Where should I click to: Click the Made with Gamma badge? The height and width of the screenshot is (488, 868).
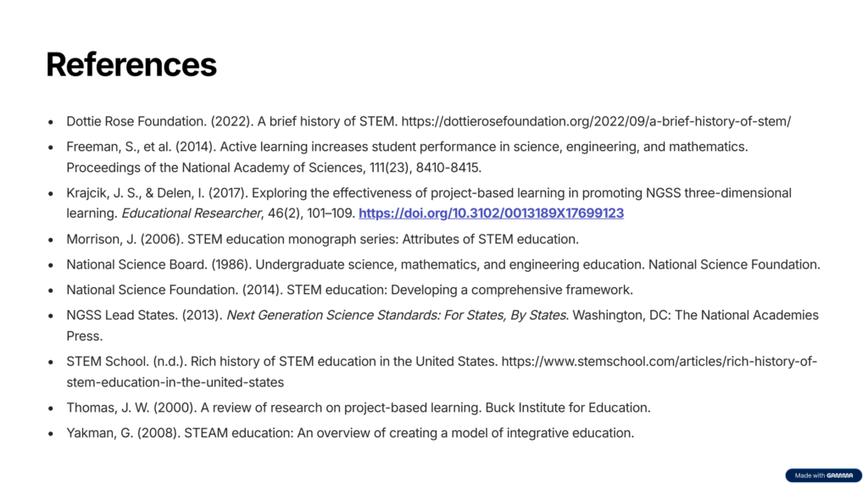[x=822, y=475]
